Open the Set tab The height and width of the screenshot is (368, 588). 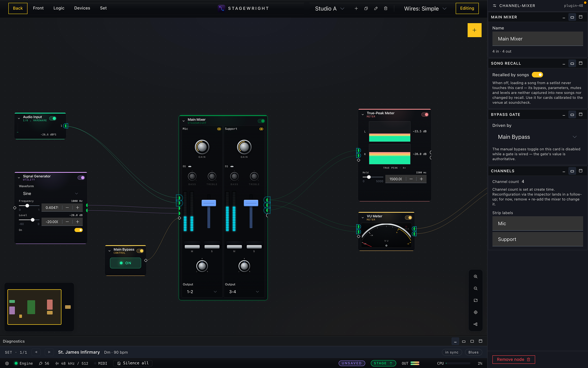point(103,8)
